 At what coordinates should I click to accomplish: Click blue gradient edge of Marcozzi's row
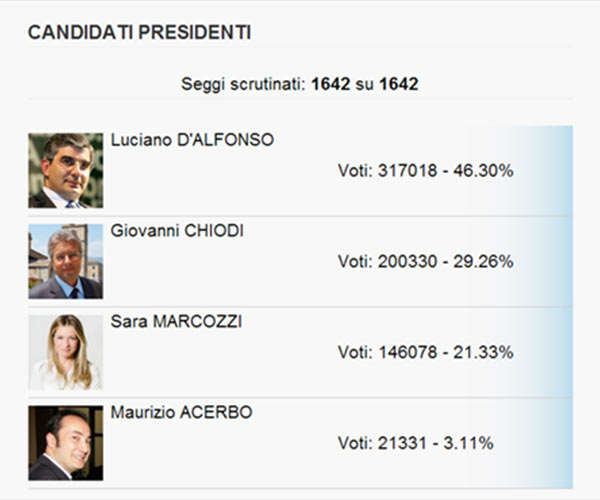tap(560, 352)
